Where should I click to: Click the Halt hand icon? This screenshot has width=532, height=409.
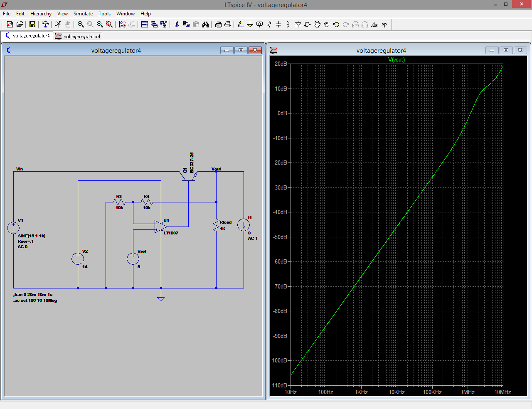pyautogui.click(x=68, y=25)
